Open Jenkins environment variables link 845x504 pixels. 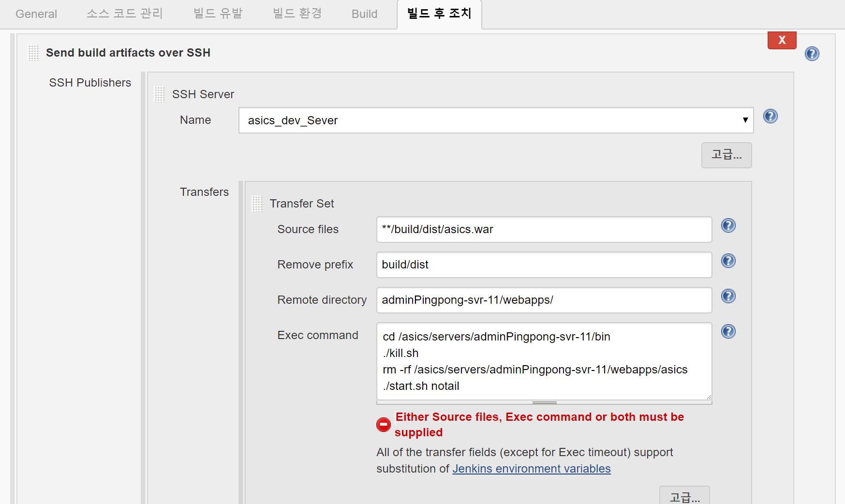pos(531,469)
